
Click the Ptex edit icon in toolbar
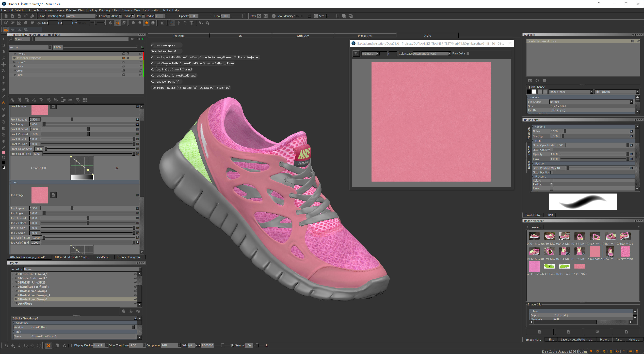coord(259,16)
